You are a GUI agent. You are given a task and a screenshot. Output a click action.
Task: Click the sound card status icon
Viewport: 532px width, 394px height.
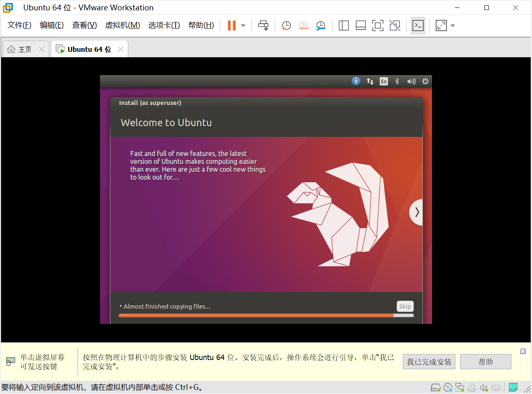[x=483, y=387]
